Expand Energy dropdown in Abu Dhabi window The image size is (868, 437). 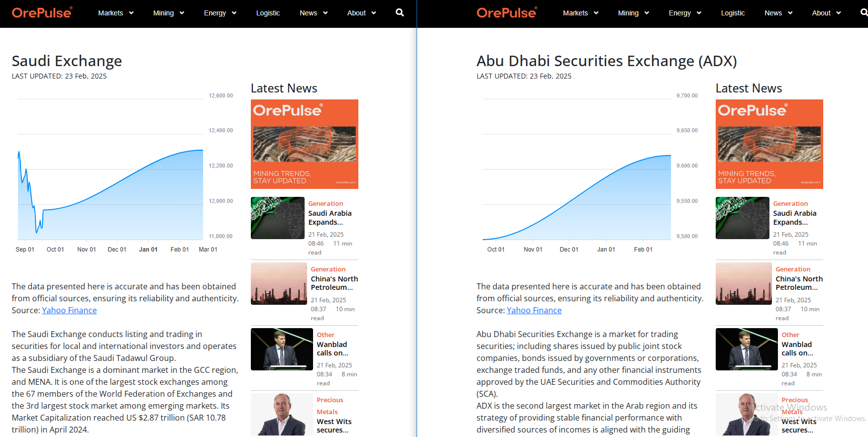(x=685, y=13)
